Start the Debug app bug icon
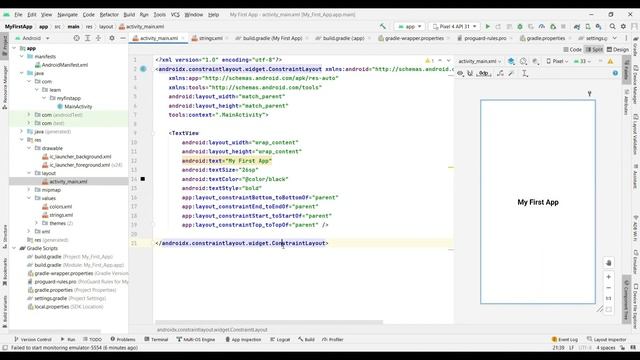The height and width of the screenshot is (360, 640). [x=520, y=27]
